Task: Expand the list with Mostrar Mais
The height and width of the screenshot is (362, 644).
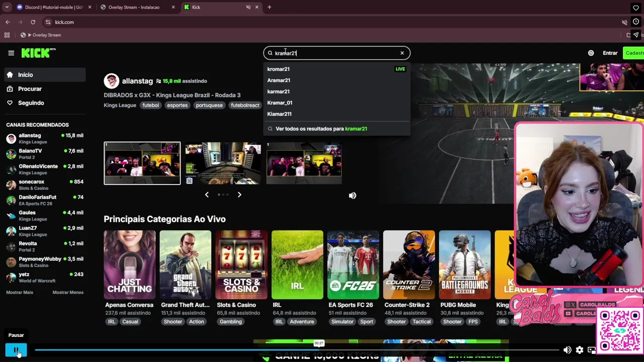Action: point(20,292)
